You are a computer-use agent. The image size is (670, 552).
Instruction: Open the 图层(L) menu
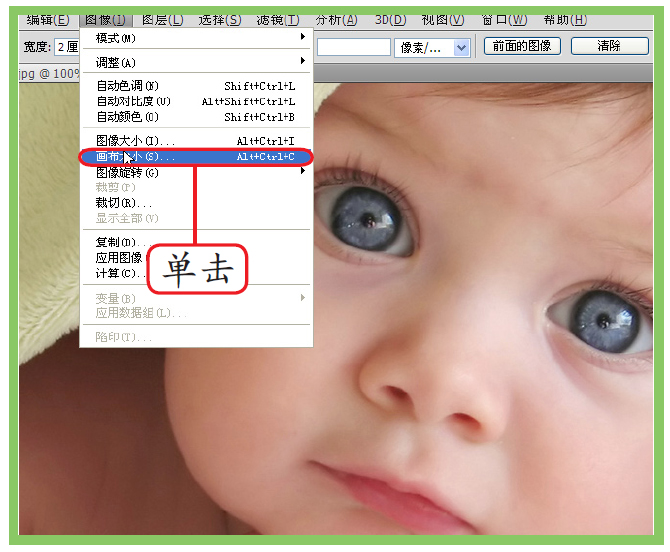tap(162, 20)
